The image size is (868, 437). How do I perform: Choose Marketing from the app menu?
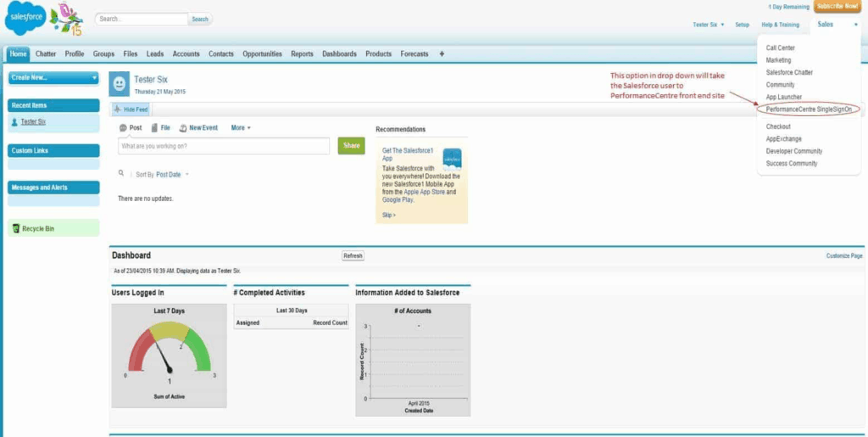[778, 60]
